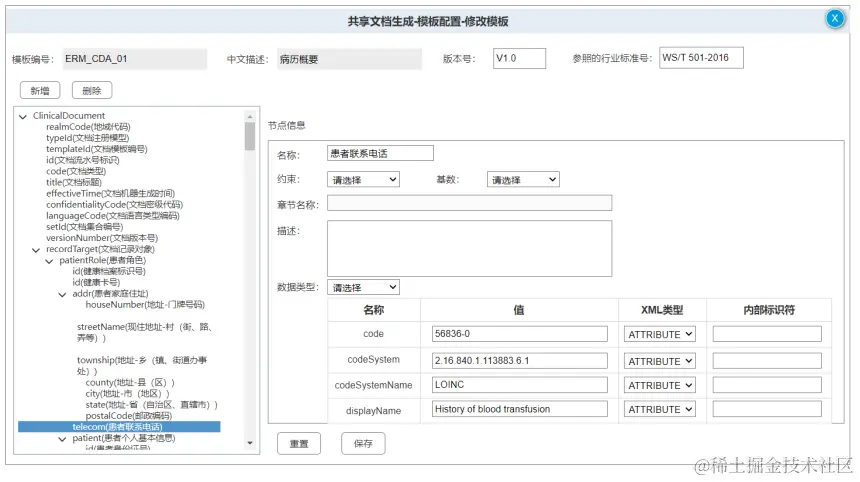
Task: Collapse the ClinicalDocument tree node
Action: [23, 116]
